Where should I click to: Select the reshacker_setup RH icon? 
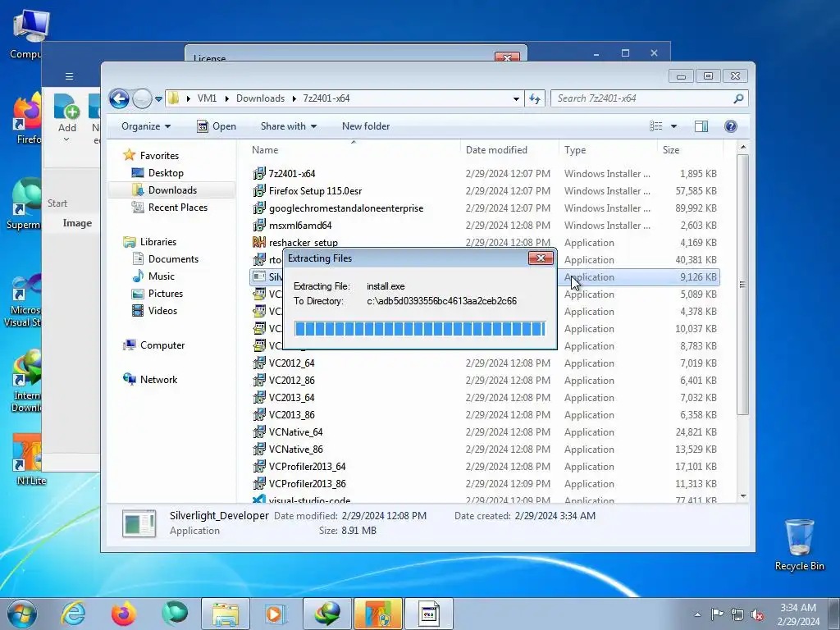pyautogui.click(x=259, y=242)
